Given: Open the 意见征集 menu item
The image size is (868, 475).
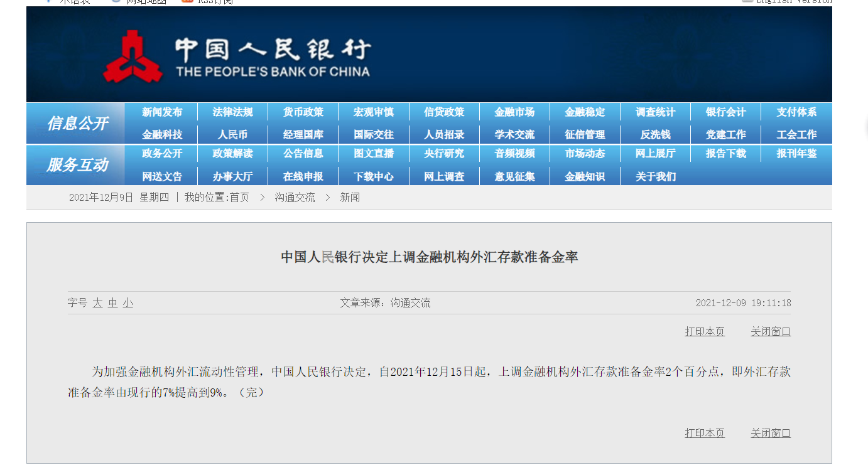Looking at the screenshot, I should (x=514, y=176).
